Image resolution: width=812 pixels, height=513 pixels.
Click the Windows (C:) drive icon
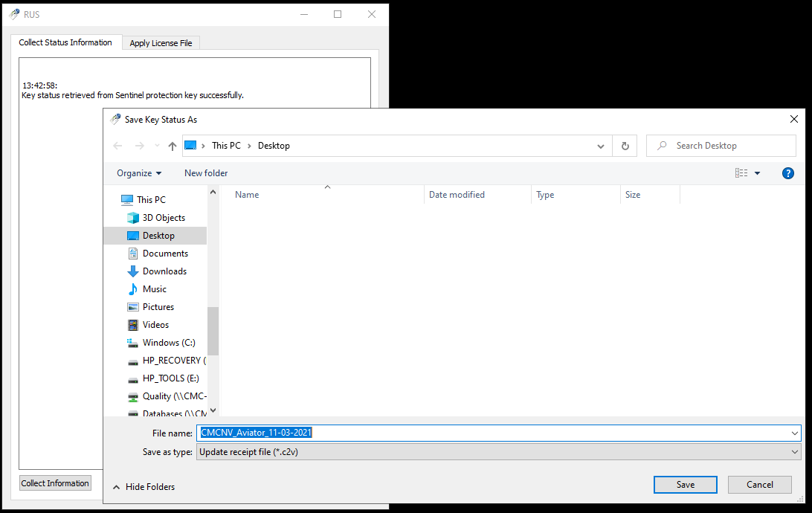pos(132,343)
